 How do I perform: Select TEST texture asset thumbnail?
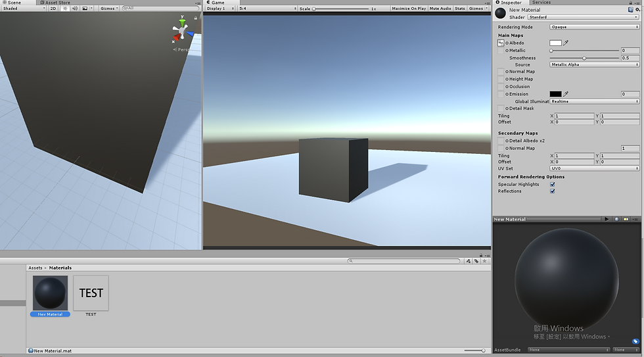pos(91,293)
